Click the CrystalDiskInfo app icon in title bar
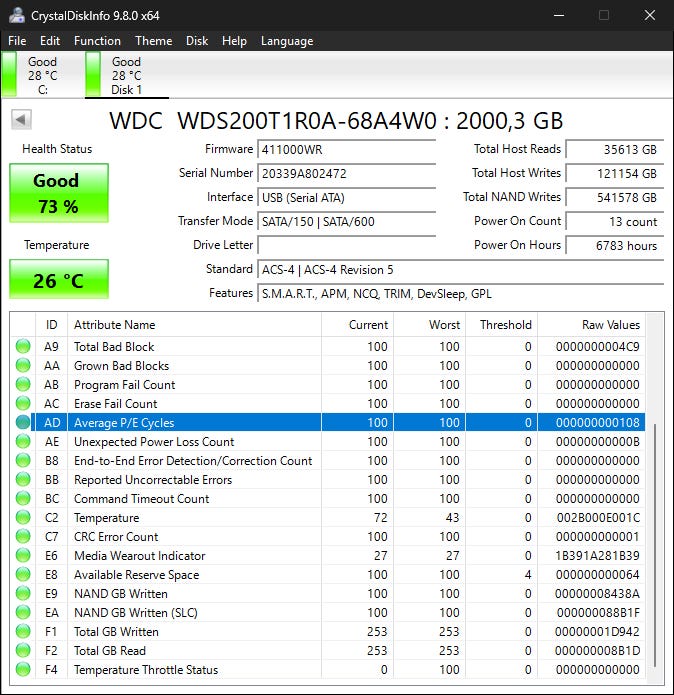Image resolution: width=674 pixels, height=695 pixels. pyautogui.click(x=17, y=15)
